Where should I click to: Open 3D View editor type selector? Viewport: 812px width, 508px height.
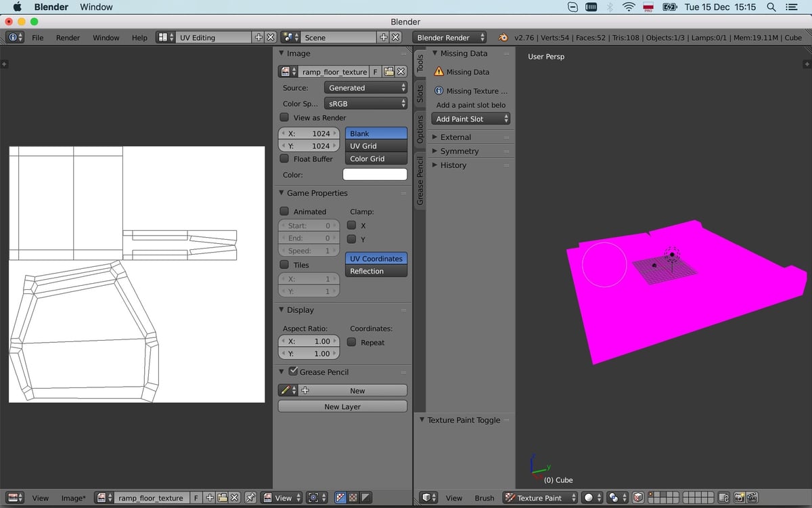point(427,497)
